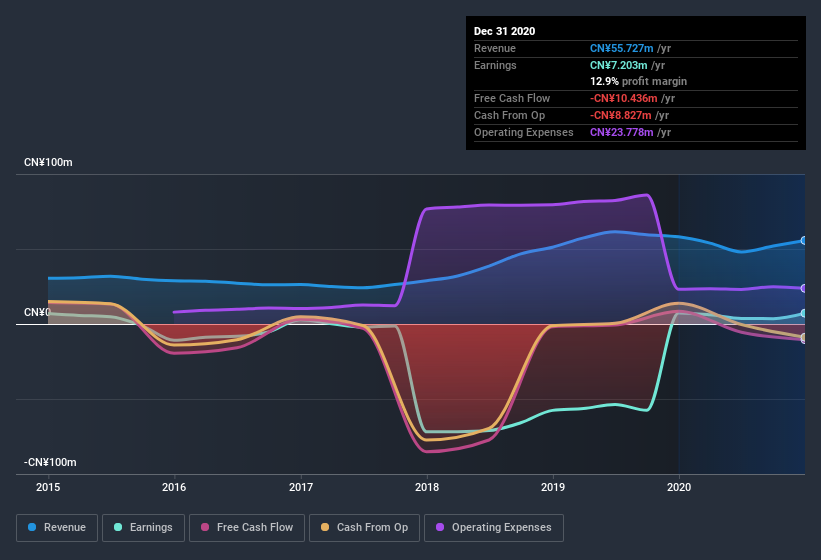Click the teal Earnings legend dot
This screenshot has width=821, height=560.
coord(118,527)
